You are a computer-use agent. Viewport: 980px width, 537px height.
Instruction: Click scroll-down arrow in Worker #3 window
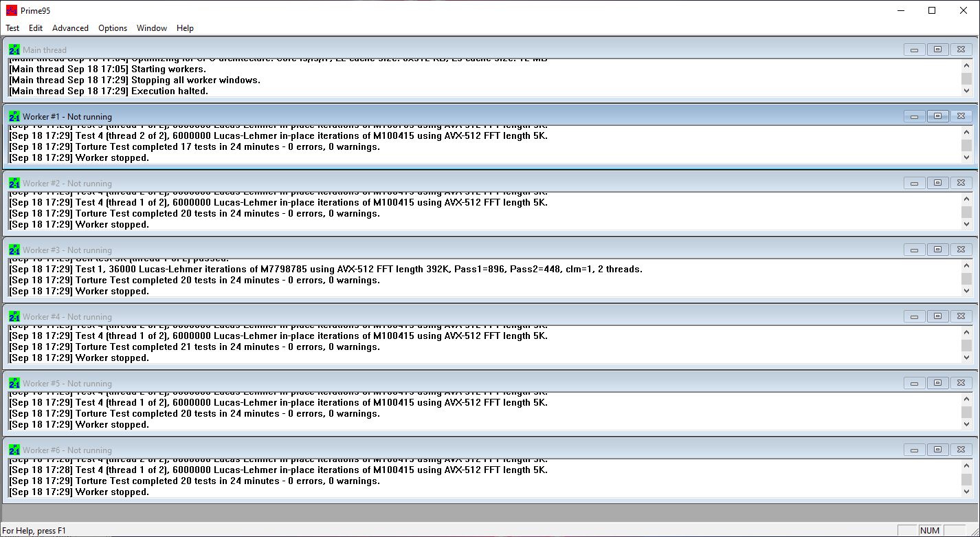(967, 291)
